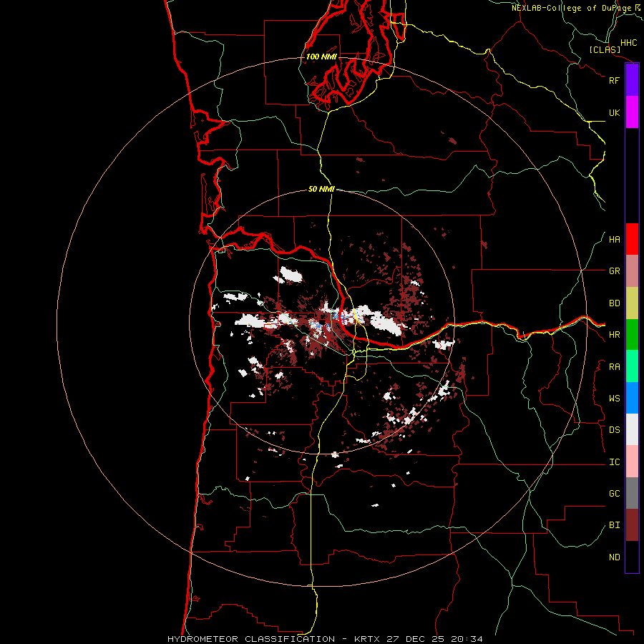This screenshot has width=644, height=644.
Task: Click the yellow BD legend swatch
Action: click(632, 303)
